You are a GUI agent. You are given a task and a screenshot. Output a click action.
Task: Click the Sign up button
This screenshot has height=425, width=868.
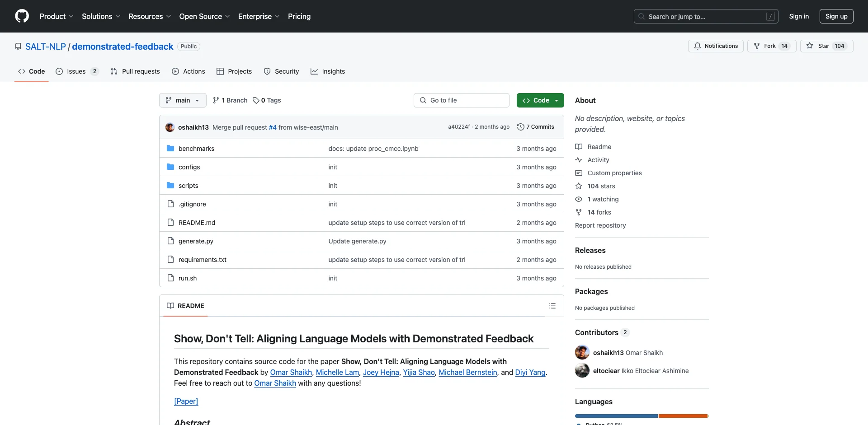836,16
